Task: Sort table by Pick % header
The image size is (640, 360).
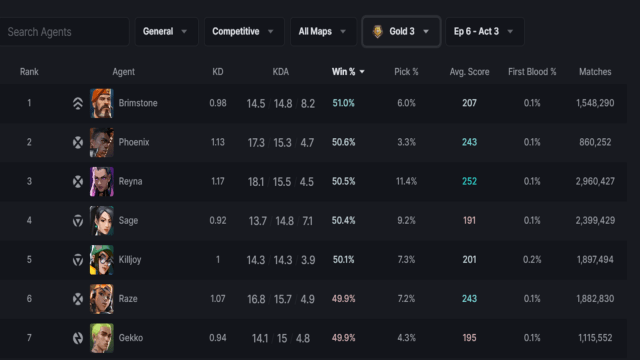Action: [406, 72]
